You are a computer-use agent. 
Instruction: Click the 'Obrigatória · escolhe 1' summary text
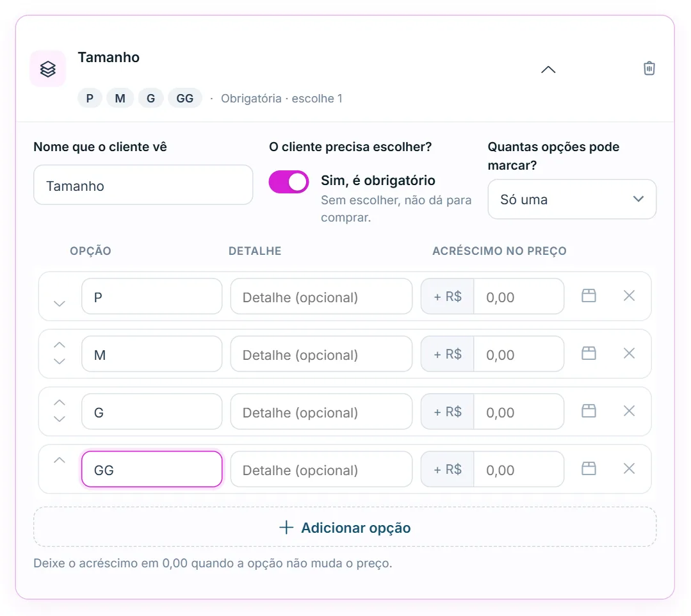(x=282, y=98)
